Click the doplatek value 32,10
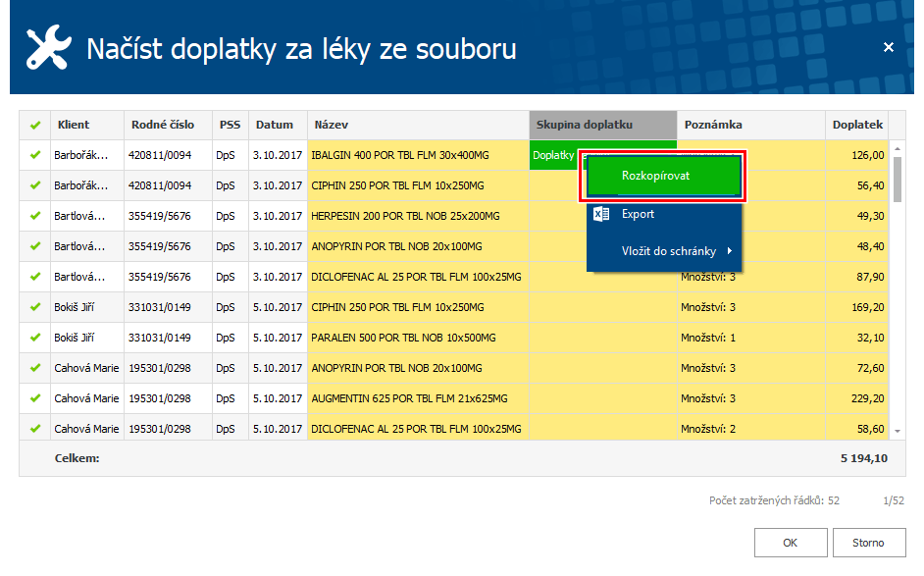This screenshot has height=576, width=924. (871, 338)
